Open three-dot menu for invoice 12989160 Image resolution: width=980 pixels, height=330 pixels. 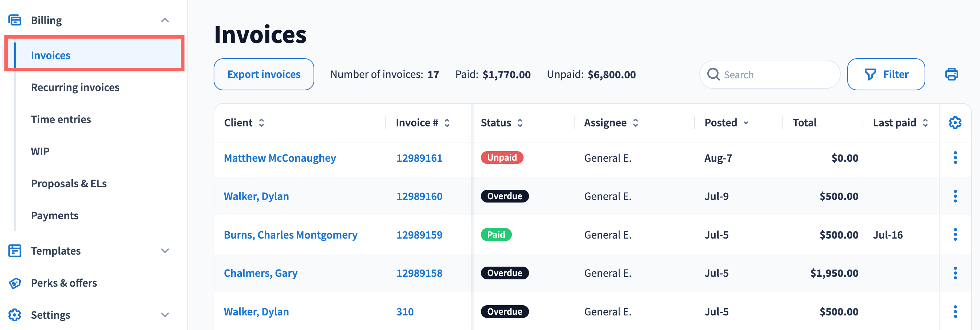pyautogui.click(x=955, y=196)
